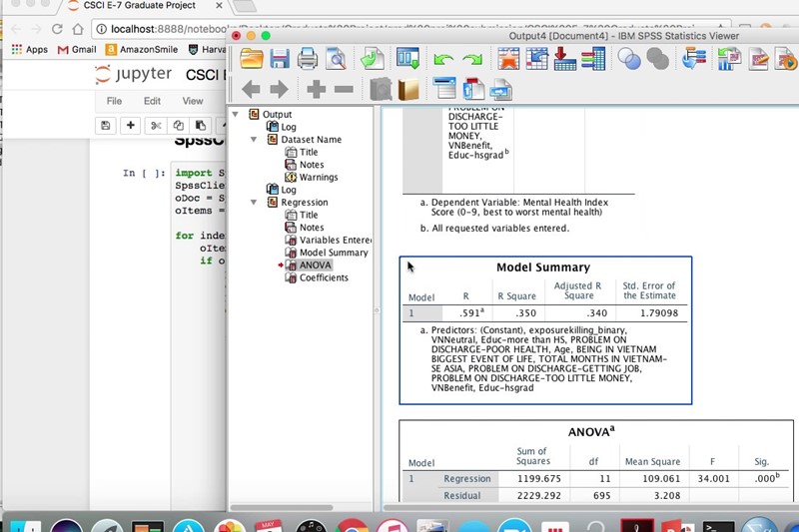Go to Chrome home page
The height and width of the screenshot is (532, 799).
[78, 29]
